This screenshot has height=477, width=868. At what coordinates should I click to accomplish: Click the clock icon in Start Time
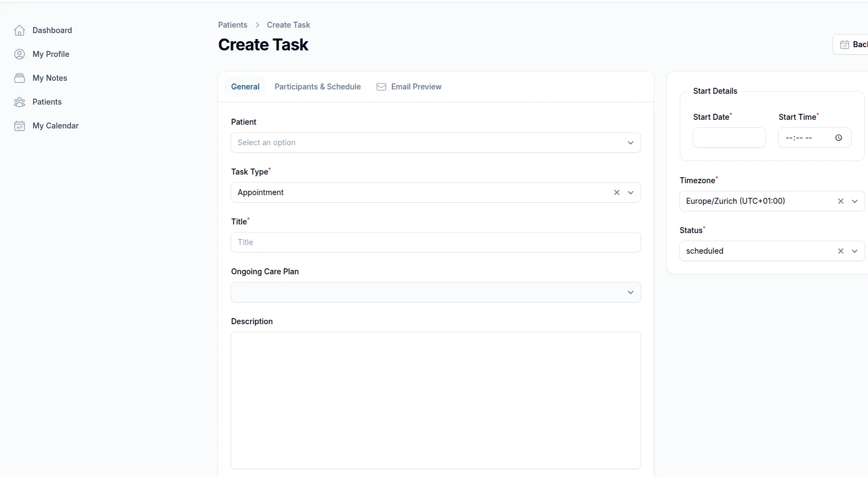(839, 138)
